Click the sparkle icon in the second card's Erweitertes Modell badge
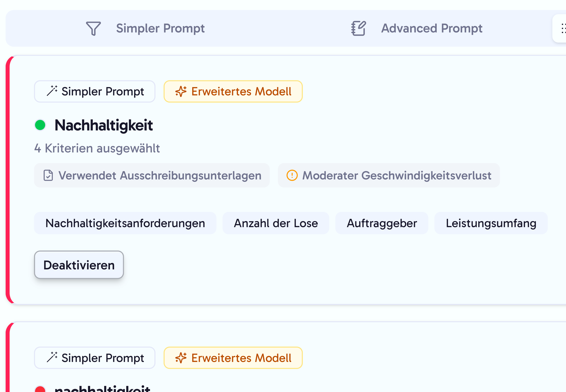Viewport: 566px width, 392px height. [181, 358]
